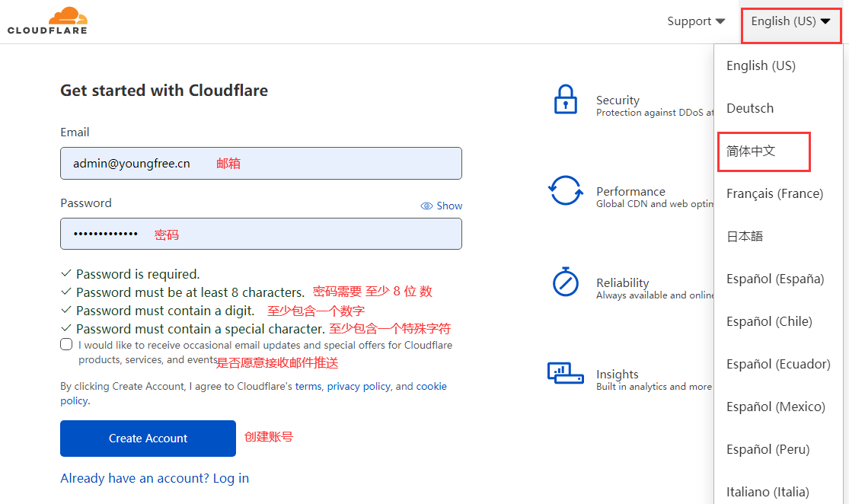Choose Español (Mexico) language option
Screen dimensions: 849x504
pyautogui.click(x=775, y=407)
